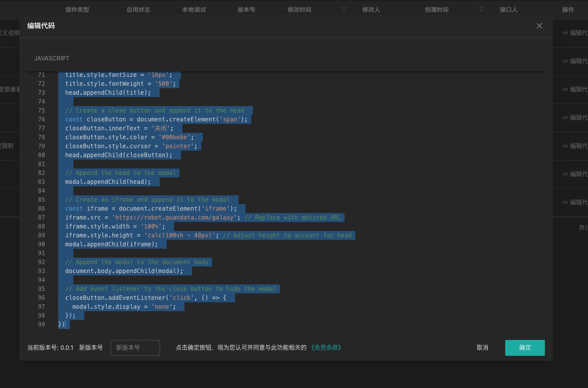Click the document.body.appendChild(modal) line
Screen dimensions: 588x388
(x=124, y=271)
